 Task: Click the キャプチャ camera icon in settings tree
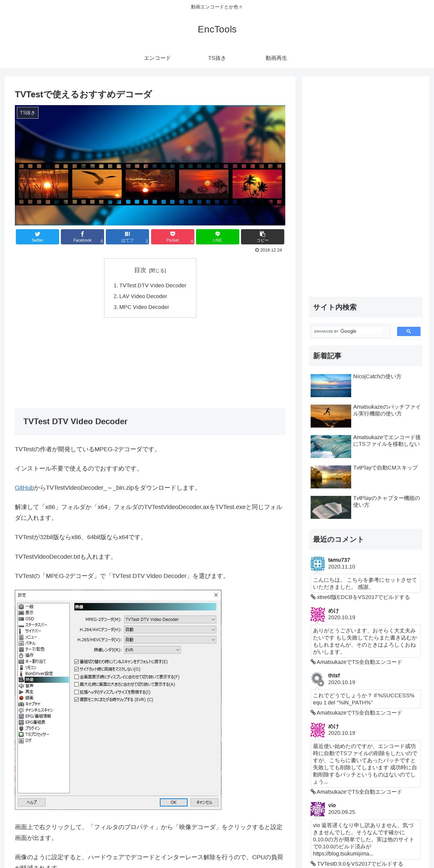[21, 704]
